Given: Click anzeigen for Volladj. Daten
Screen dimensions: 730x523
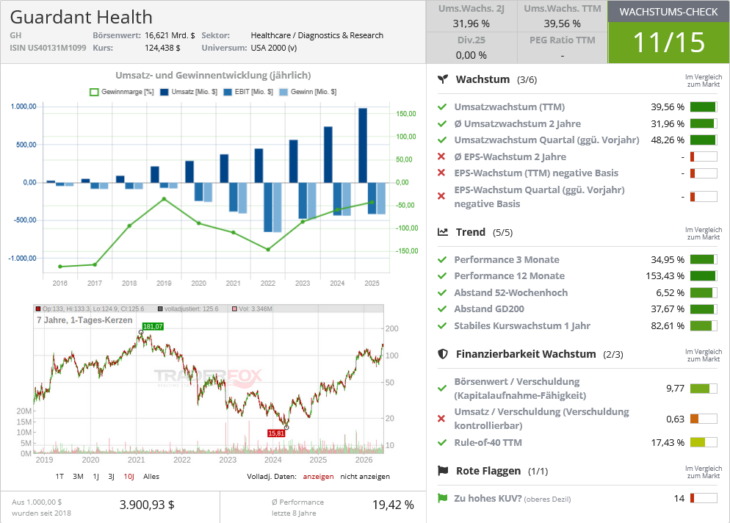Looking at the screenshot, I should 318,476.
